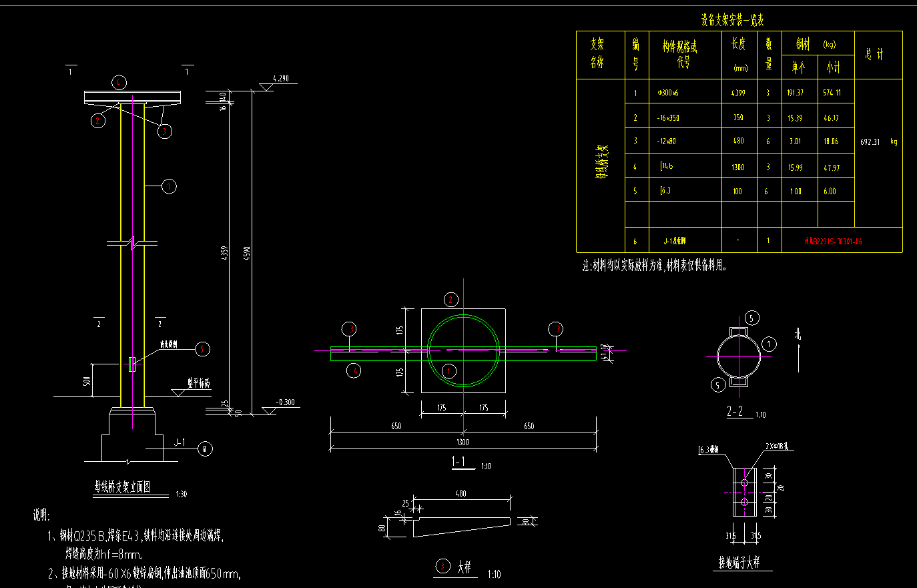
Task: Select the 4359 vertical dimension
Action: (x=225, y=254)
